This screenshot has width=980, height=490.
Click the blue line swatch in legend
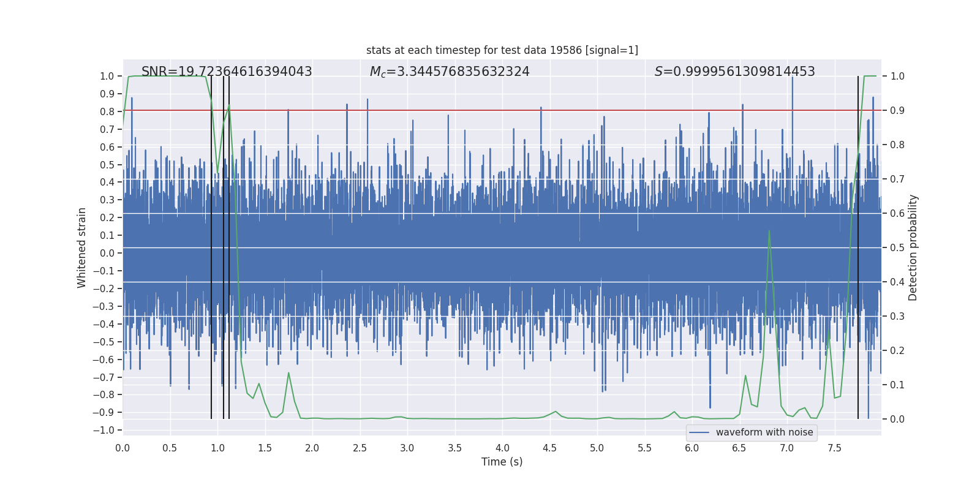pos(699,432)
